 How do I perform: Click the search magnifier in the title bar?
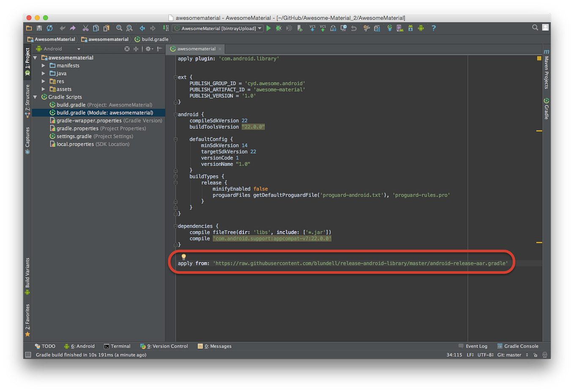point(535,27)
